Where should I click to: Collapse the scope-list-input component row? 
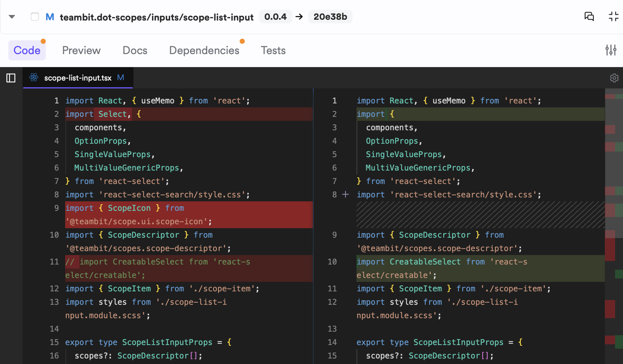(12, 17)
